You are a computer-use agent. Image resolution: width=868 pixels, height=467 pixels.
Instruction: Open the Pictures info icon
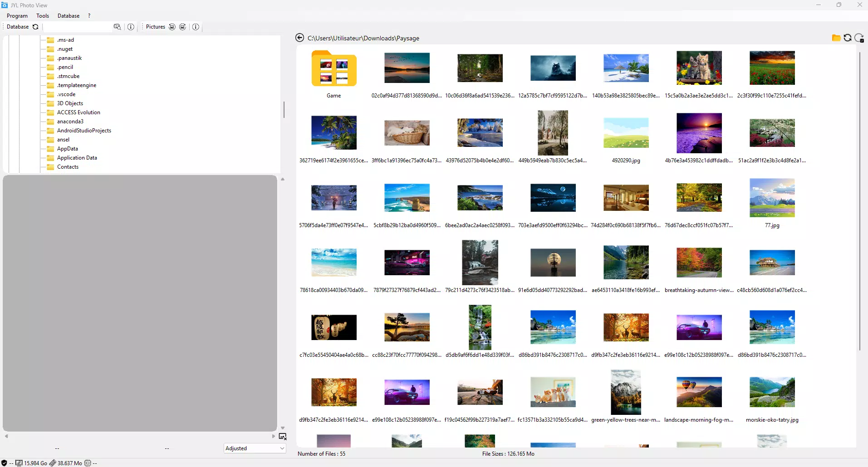[x=196, y=27]
